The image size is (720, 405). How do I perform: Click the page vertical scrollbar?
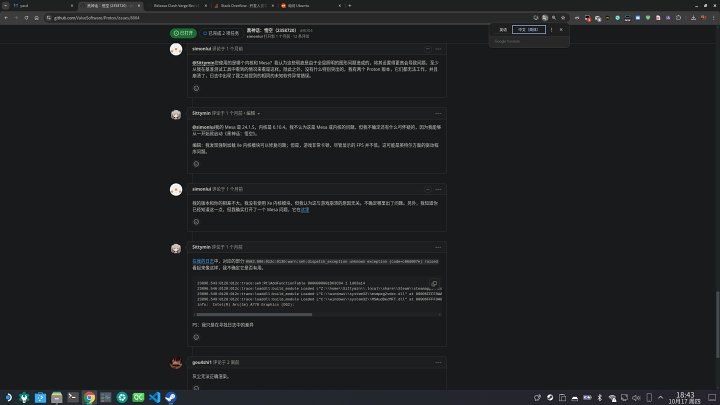717,325
